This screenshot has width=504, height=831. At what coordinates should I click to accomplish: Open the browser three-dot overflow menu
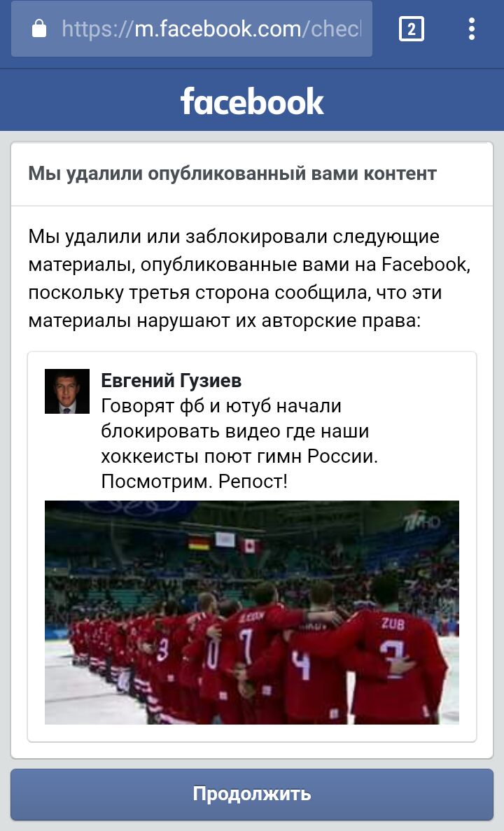coord(472,29)
